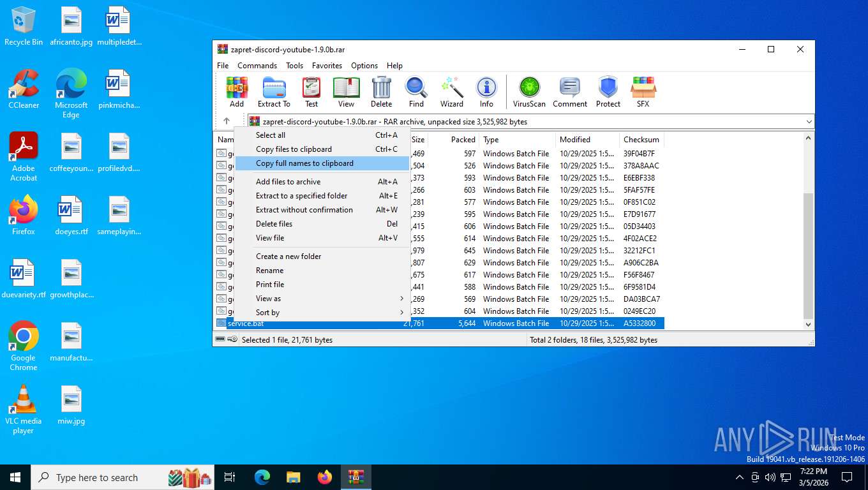Screen dimensions: 868x490
Task: Expand the archive path dropdown
Action: (809, 121)
